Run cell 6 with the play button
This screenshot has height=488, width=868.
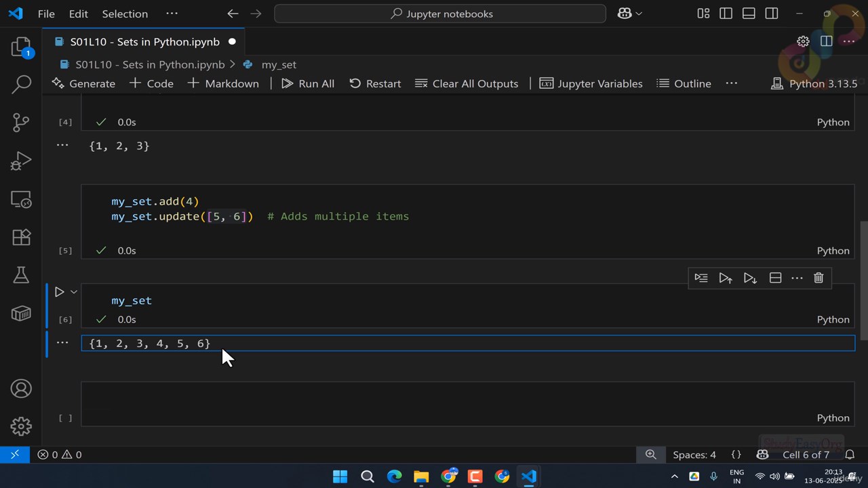pyautogui.click(x=59, y=292)
